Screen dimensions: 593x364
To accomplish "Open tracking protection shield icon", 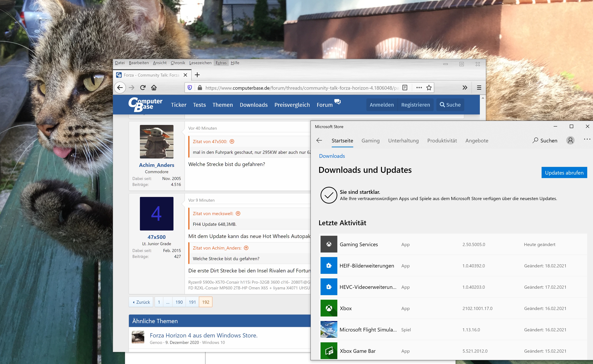I will coord(190,88).
